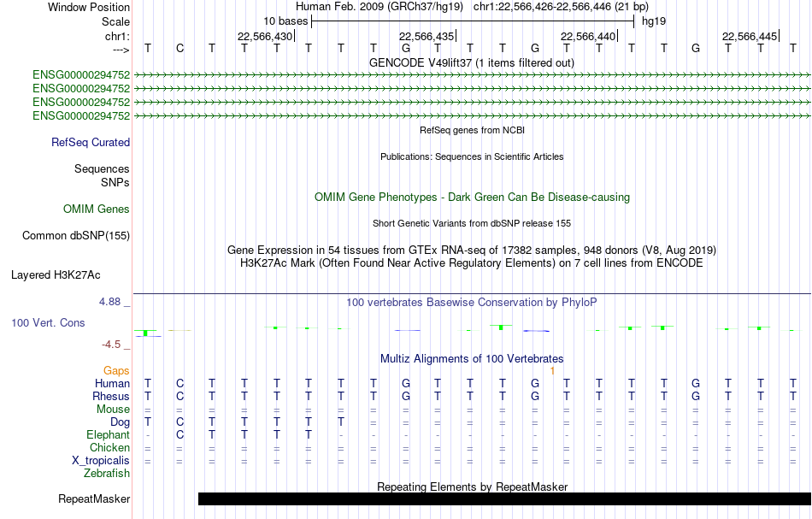Click the OMIM Genes track label
The height and width of the screenshot is (519, 812).
click(97, 209)
